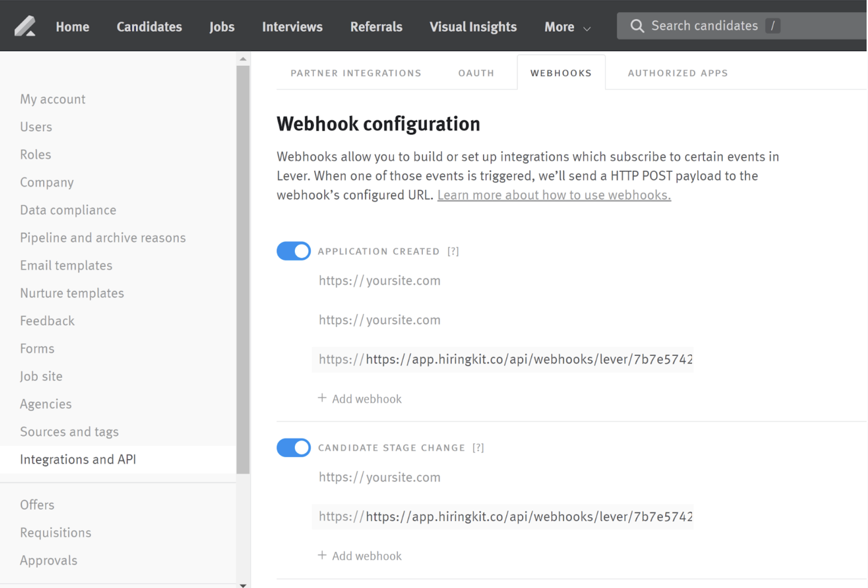This screenshot has width=868, height=588.
Task: Go to Email templates settings
Action: coord(66,266)
